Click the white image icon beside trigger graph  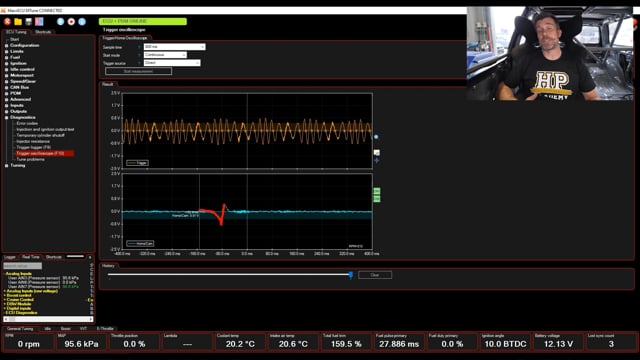[x=377, y=153]
